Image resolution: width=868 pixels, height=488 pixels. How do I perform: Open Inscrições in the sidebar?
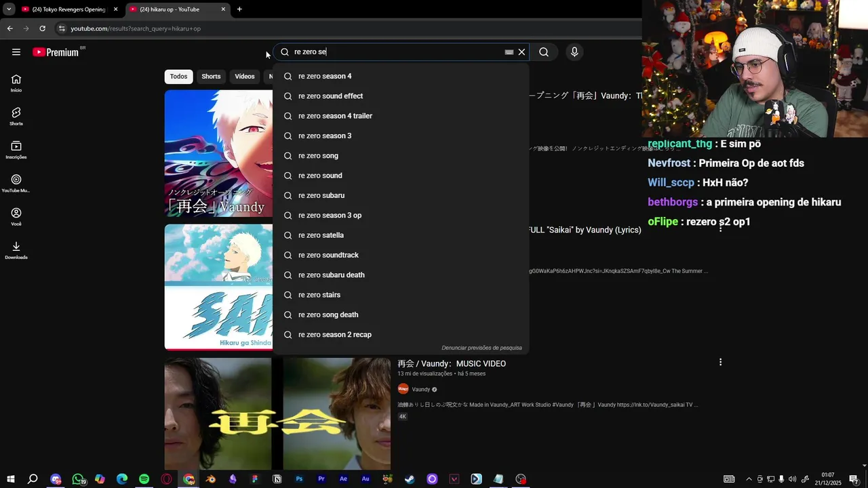click(x=16, y=150)
